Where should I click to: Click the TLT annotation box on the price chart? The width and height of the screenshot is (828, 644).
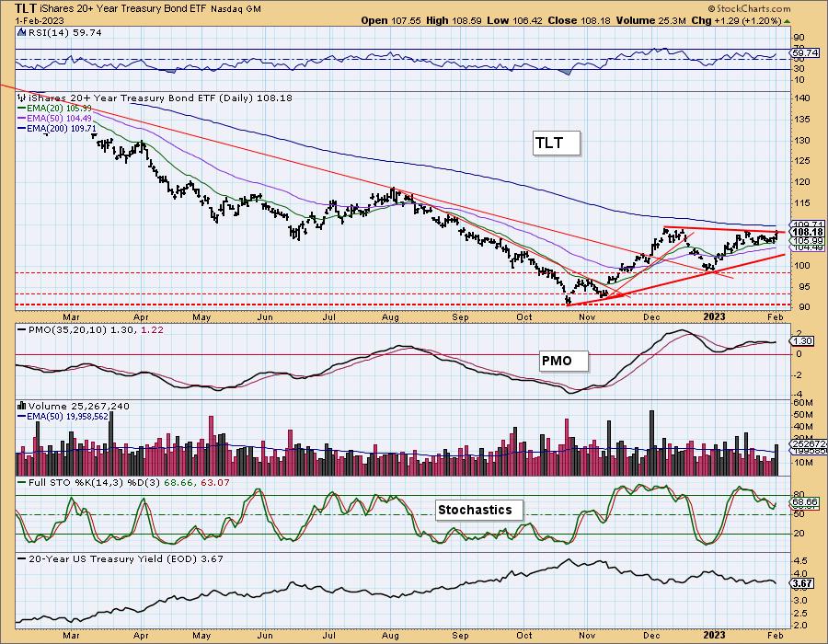click(556, 143)
